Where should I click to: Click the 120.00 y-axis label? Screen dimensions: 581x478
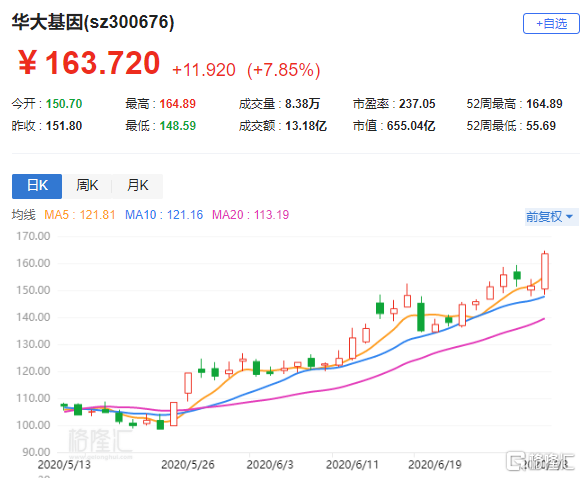click(33, 371)
